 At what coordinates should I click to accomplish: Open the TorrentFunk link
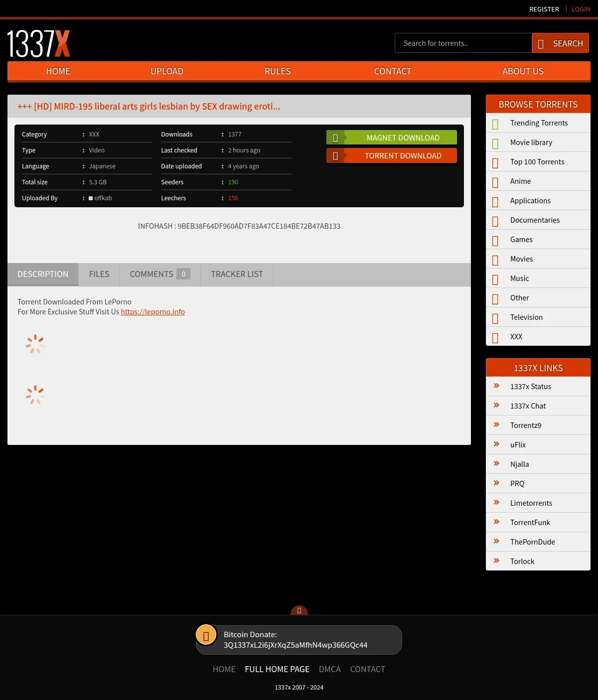point(530,523)
